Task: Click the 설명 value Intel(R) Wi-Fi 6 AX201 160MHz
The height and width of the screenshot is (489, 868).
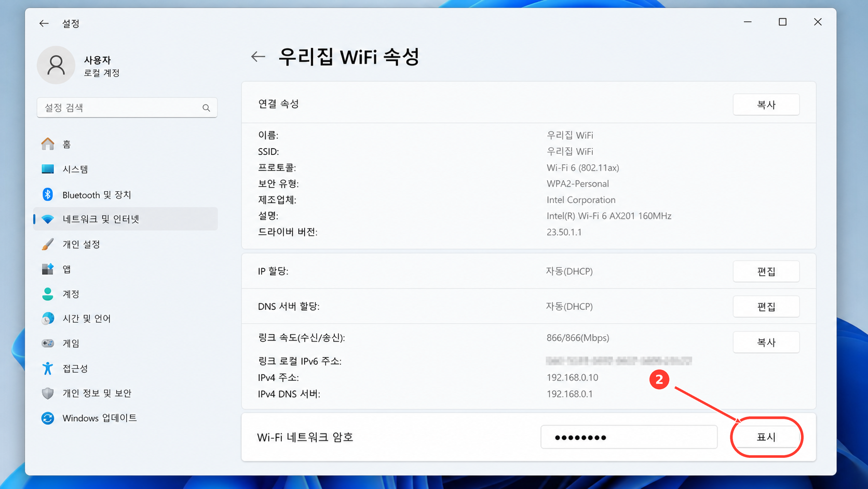Action: (609, 216)
